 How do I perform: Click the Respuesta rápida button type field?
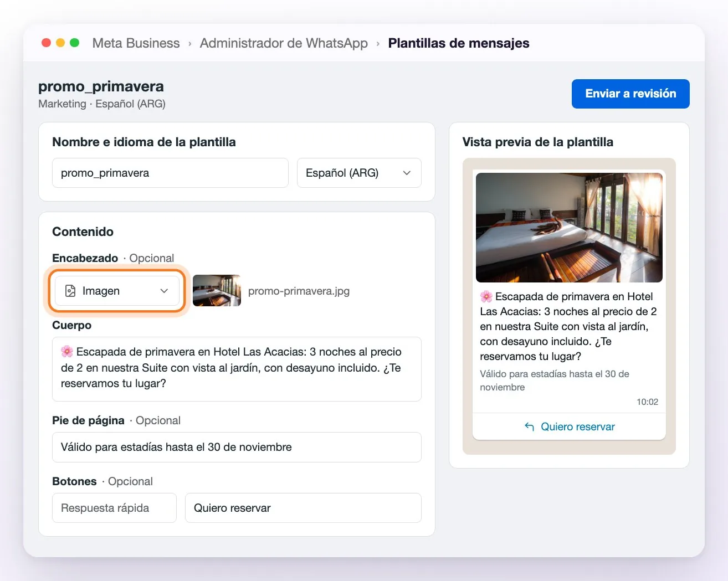114,508
